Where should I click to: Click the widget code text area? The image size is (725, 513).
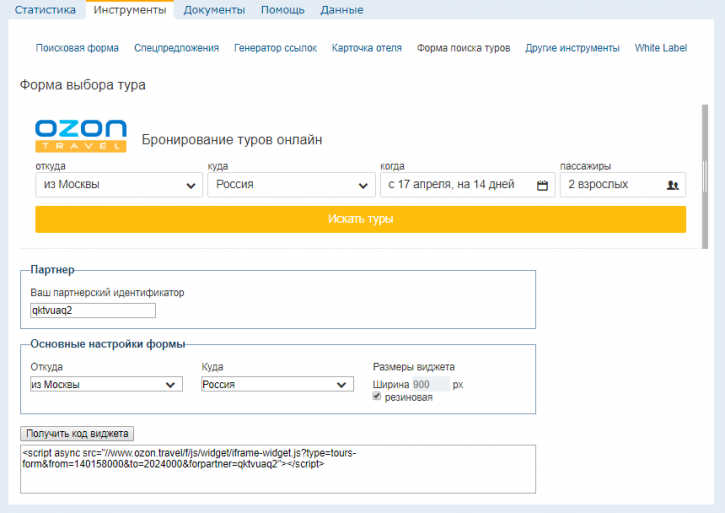click(278, 469)
